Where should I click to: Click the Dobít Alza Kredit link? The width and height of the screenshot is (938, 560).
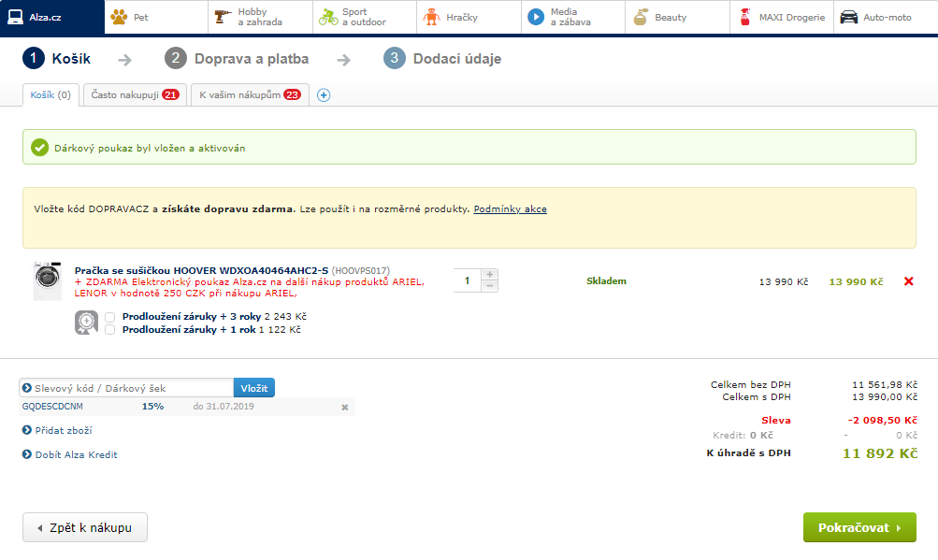tap(76, 454)
